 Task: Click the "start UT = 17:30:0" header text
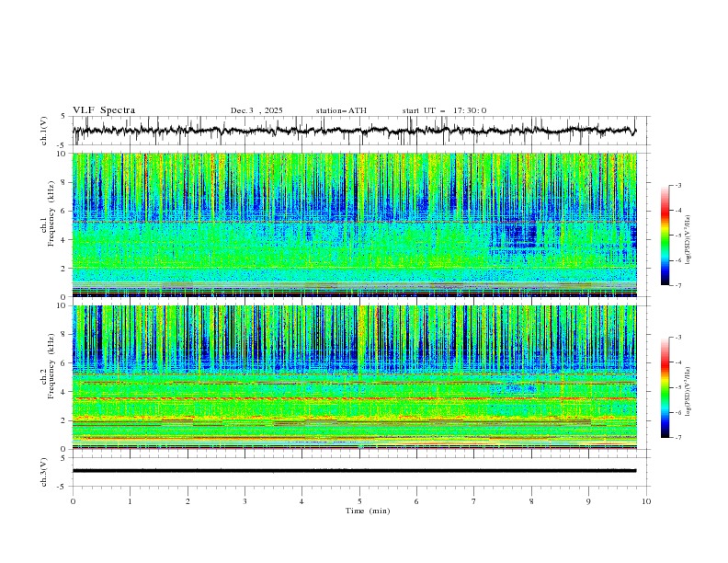[444, 110]
